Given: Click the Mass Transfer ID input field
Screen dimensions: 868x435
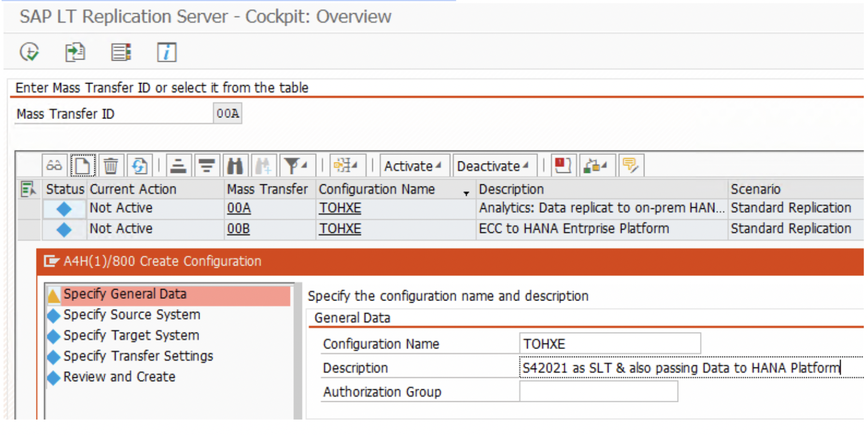Looking at the screenshot, I should point(227,114).
